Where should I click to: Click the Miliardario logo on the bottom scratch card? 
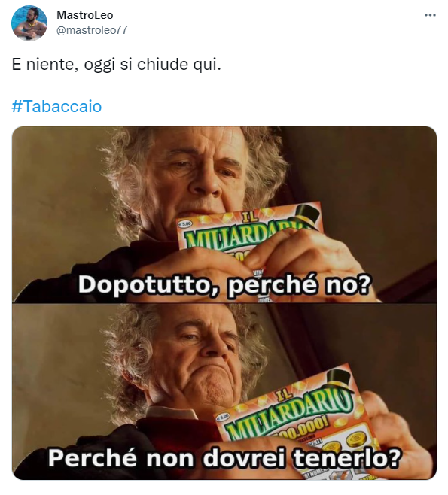(289, 412)
